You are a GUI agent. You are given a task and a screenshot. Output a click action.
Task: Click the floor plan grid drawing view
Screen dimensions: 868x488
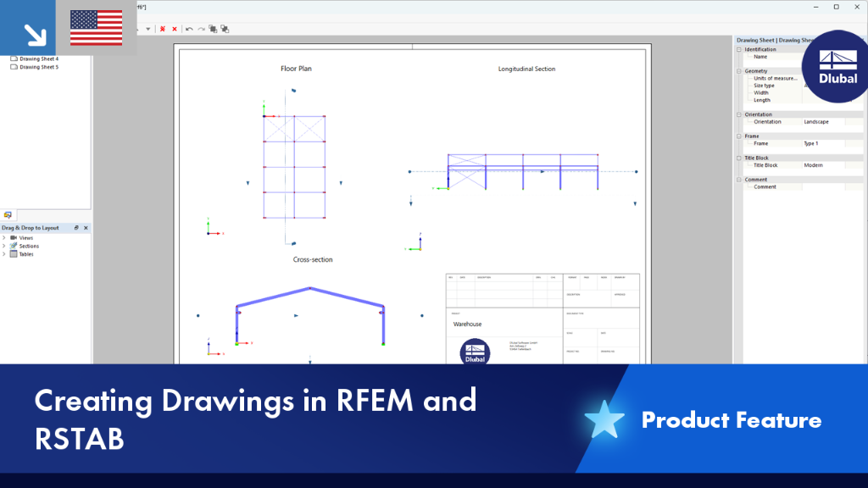(294, 167)
